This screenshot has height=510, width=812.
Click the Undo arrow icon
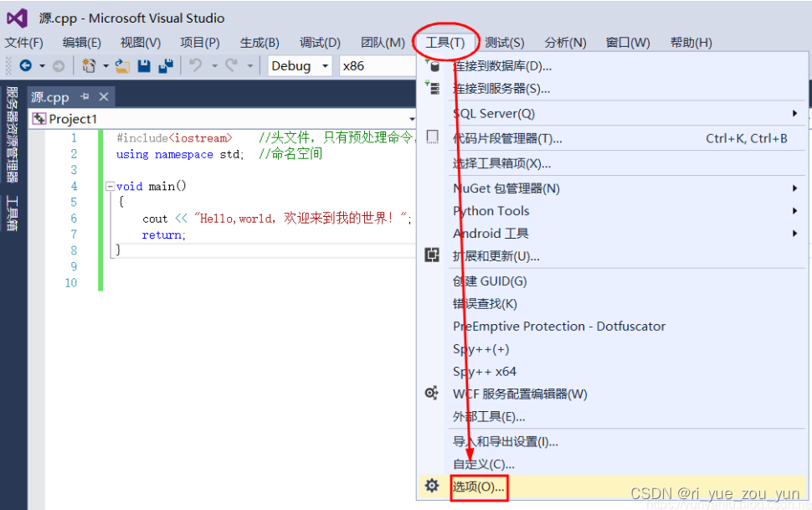(196, 65)
